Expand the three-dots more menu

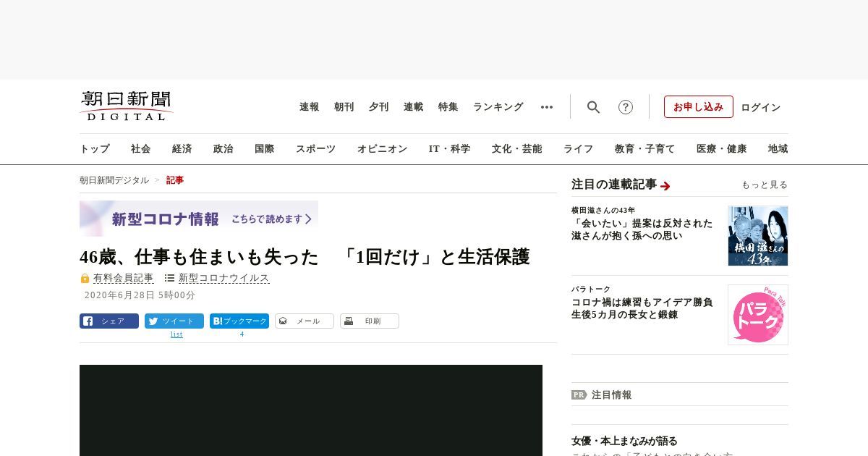point(547,107)
